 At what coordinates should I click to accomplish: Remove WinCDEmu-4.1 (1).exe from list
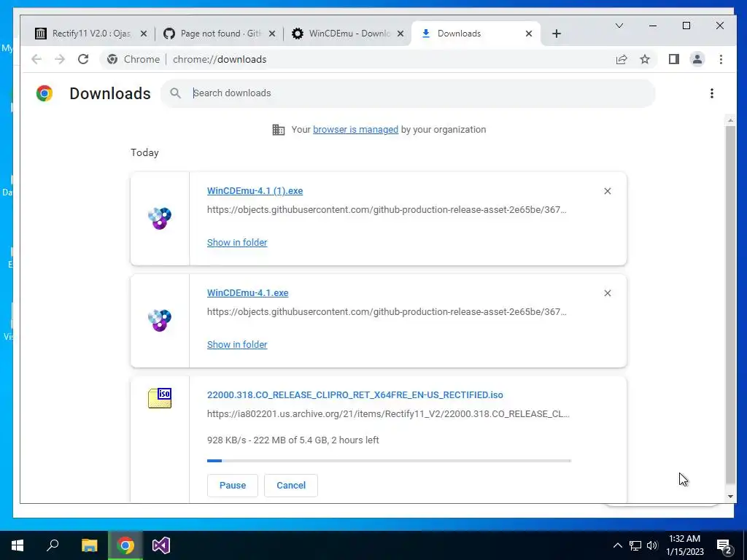(608, 191)
